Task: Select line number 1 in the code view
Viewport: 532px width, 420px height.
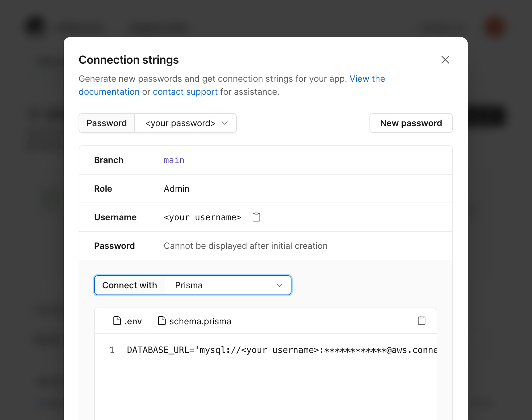Action: [112, 350]
